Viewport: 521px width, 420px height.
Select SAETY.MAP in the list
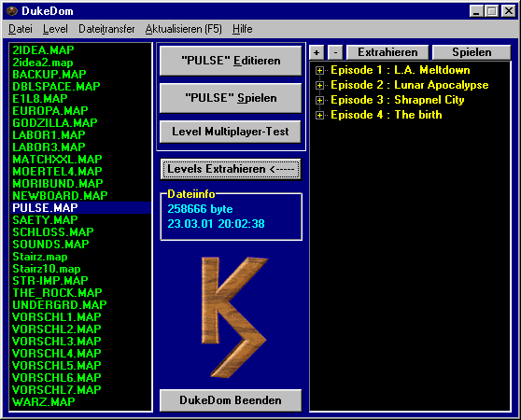tap(80, 220)
